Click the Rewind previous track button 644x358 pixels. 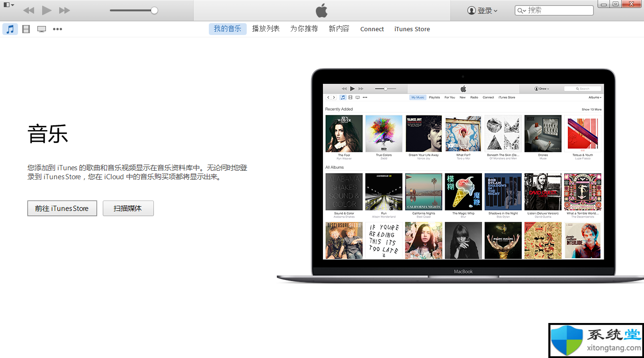[28, 10]
